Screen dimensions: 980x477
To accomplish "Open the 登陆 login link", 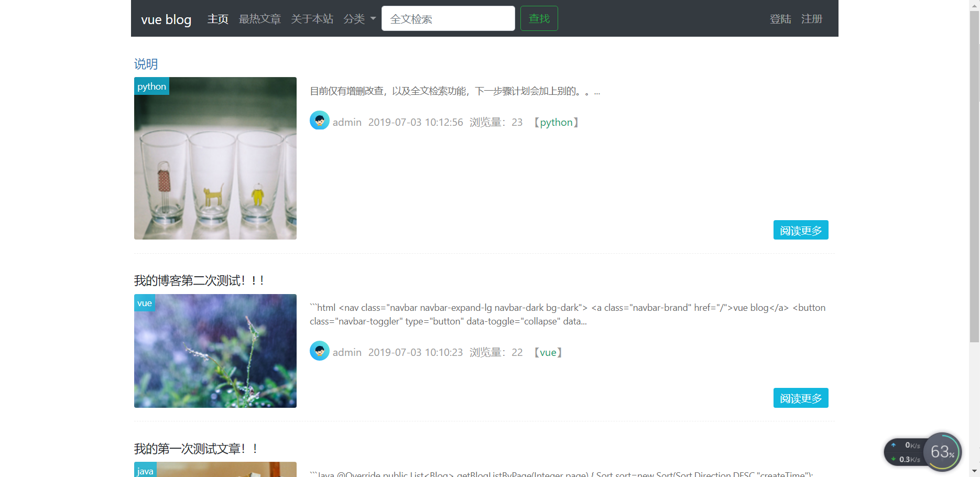I will click(780, 19).
